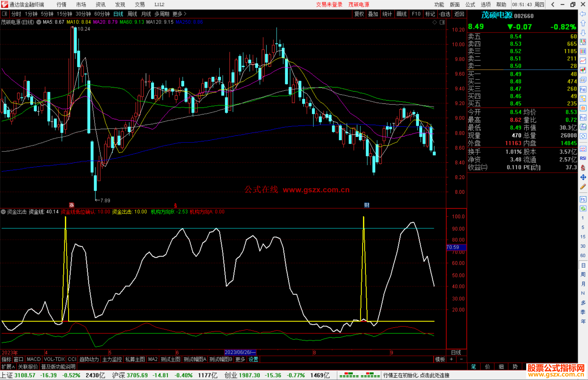Select the pencil drawing tool icon
The width and height of the screenshot is (588, 380).
click(583, 187)
